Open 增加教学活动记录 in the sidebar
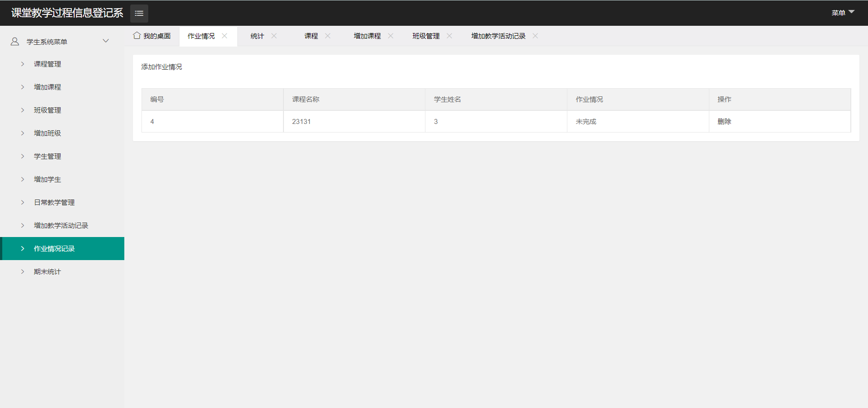Screen dimensions: 868x408 click(x=62, y=225)
